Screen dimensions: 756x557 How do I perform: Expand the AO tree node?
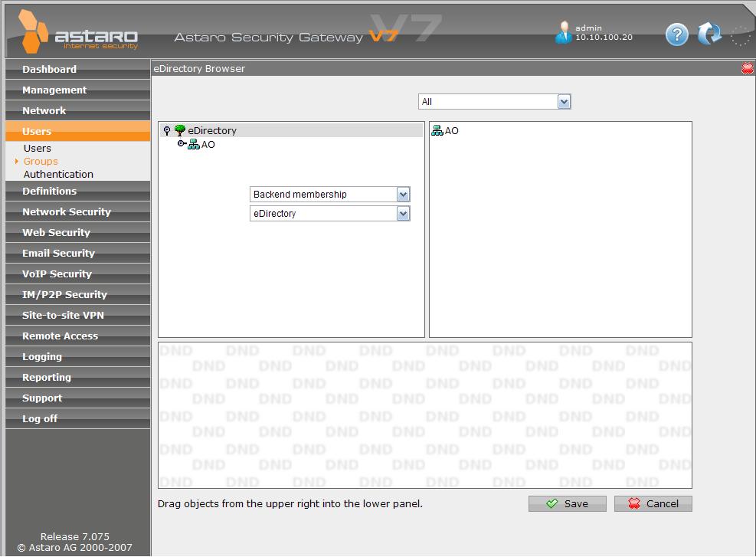pyautogui.click(x=182, y=144)
